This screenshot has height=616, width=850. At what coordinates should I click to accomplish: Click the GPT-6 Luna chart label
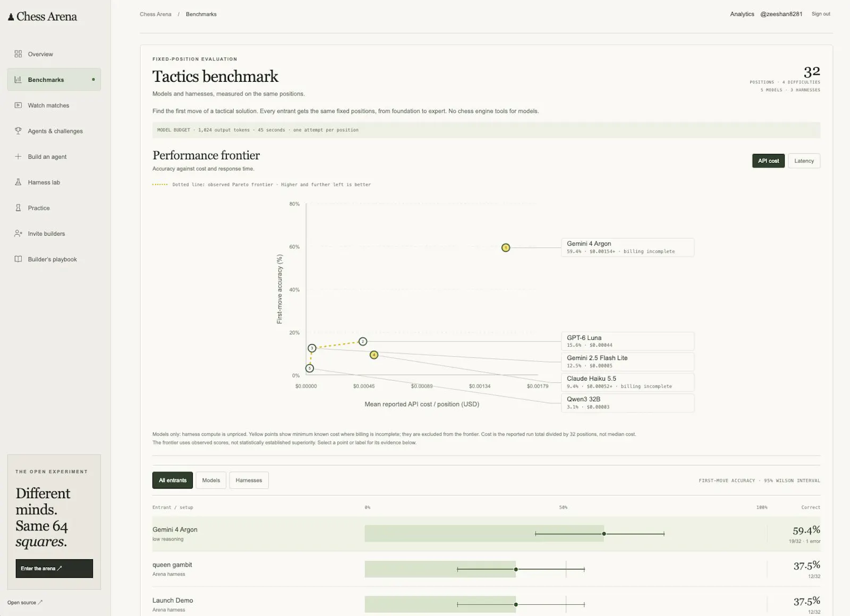(x=628, y=341)
